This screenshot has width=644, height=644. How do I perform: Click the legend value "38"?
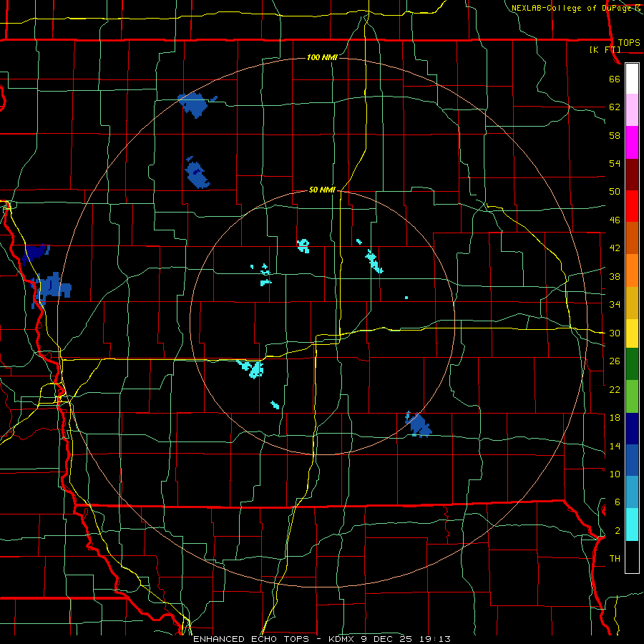pyautogui.click(x=615, y=276)
